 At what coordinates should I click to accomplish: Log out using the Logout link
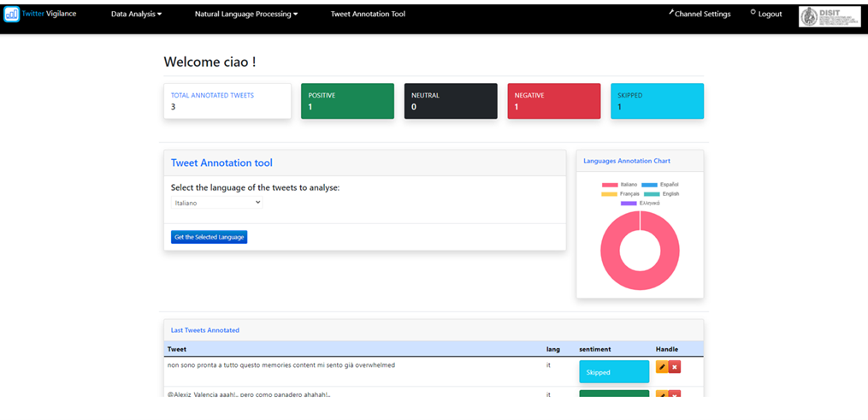click(770, 15)
